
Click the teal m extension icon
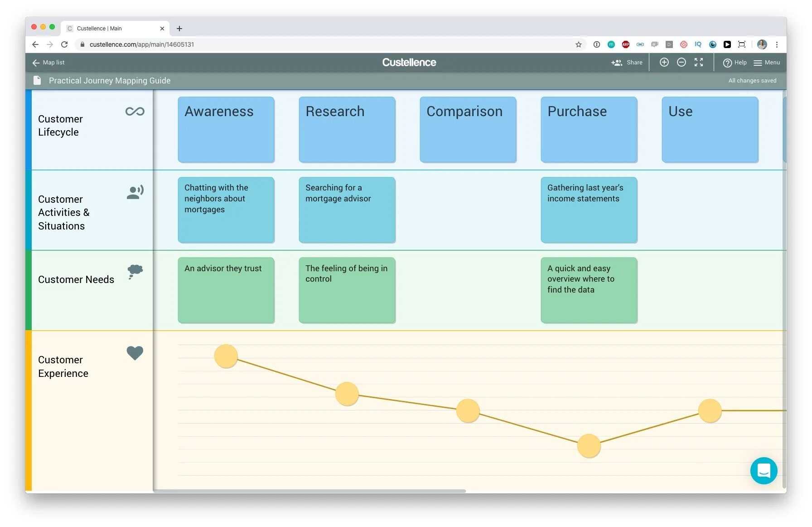611,44
